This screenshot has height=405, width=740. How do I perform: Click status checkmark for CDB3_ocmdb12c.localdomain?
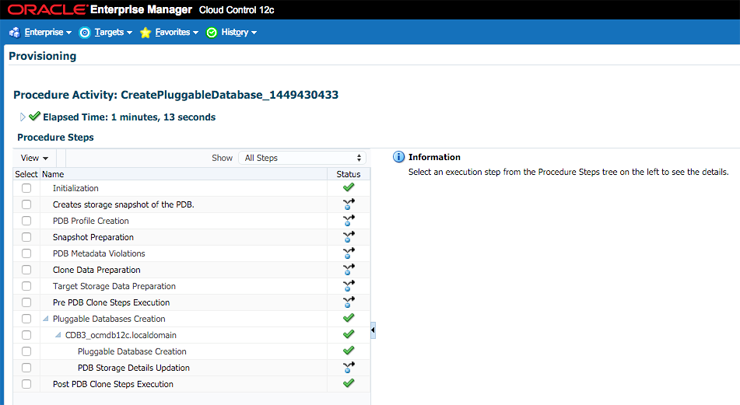point(349,335)
